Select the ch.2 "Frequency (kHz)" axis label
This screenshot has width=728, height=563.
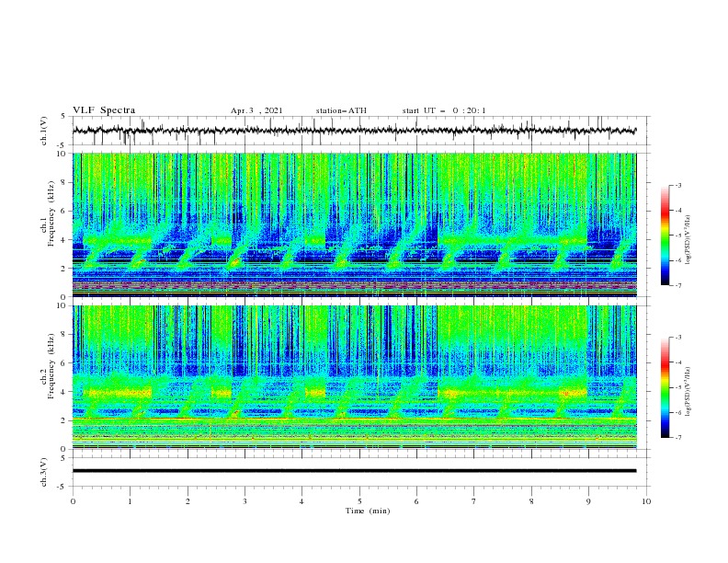coord(51,366)
